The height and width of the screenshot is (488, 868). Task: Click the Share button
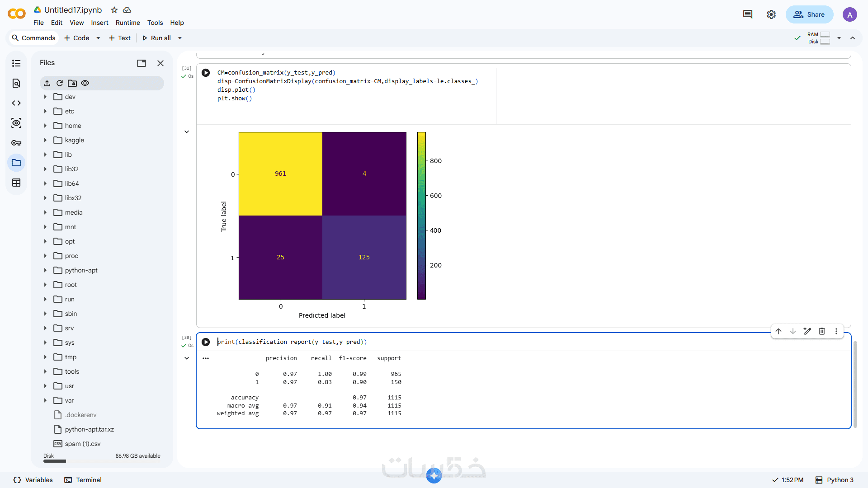809,14
